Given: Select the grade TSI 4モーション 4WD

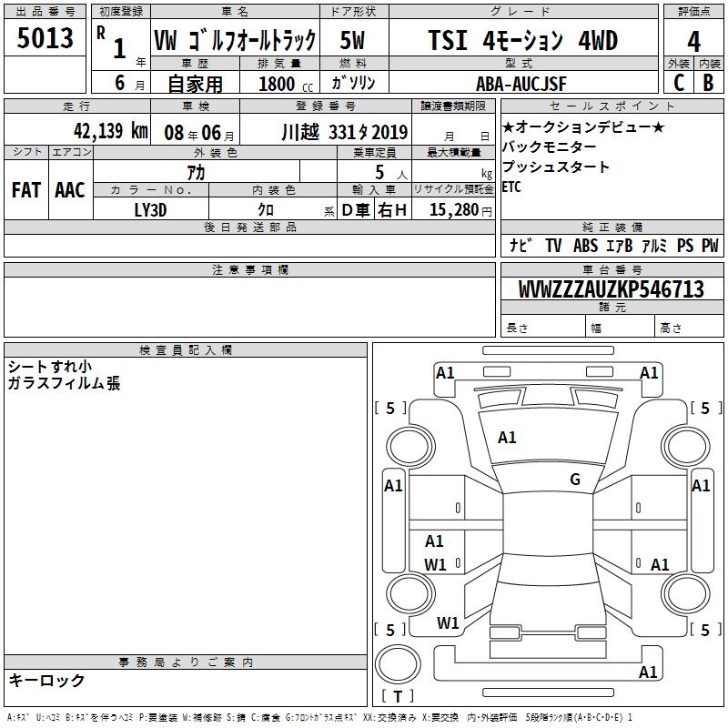Looking at the screenshot, I should tap(522, 40).
